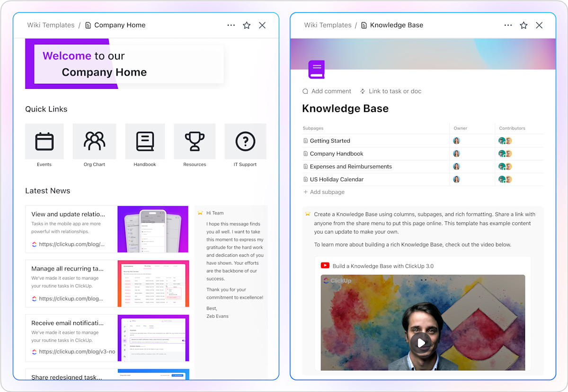The image size is (568, 392).
Task: Open Resources via the trophy icon
Action: tap(195, 141)
